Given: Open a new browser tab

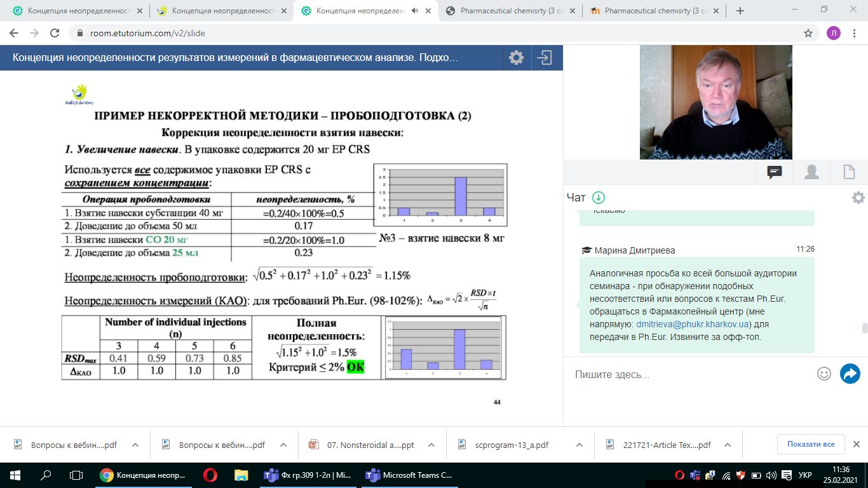Looking at the screenshot, I should 740,11.
